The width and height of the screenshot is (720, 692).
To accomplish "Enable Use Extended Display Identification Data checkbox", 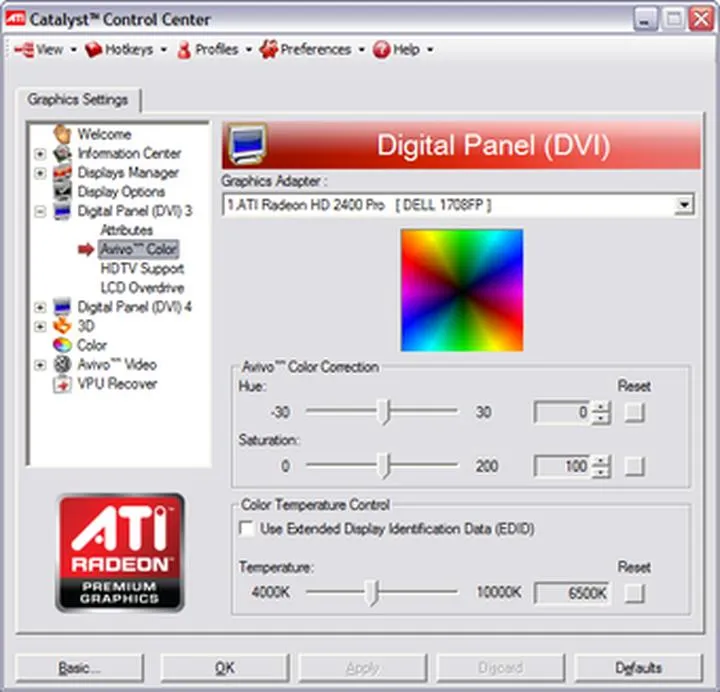I will [246, 529].
